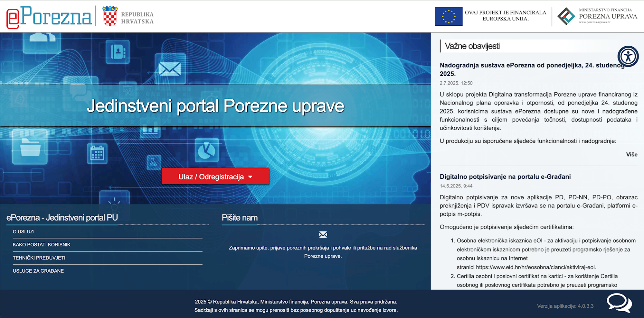644x318 pixels.
Task: Open the chat bubbles support icon
Action: 619,303
